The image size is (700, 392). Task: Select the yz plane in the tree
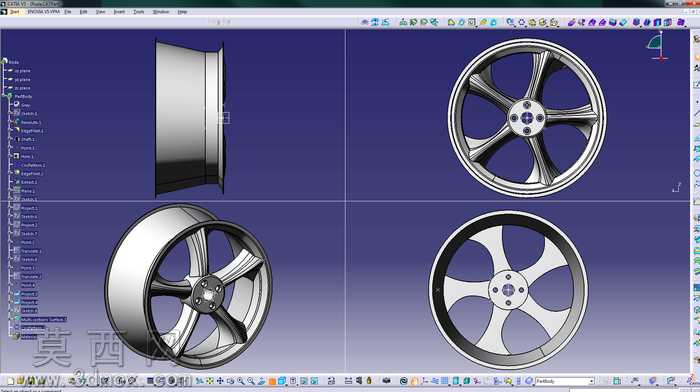[x=22, y=79]
